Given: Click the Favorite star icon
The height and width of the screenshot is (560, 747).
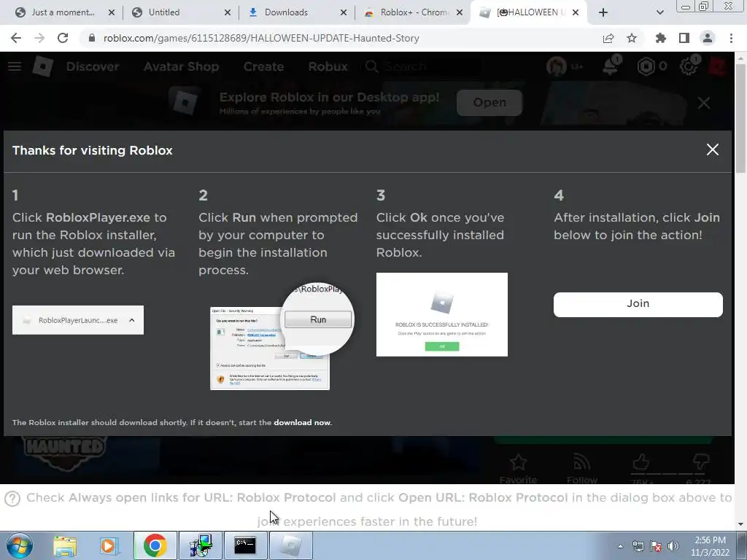Looking at the screenshot, I should click(519, 462).
